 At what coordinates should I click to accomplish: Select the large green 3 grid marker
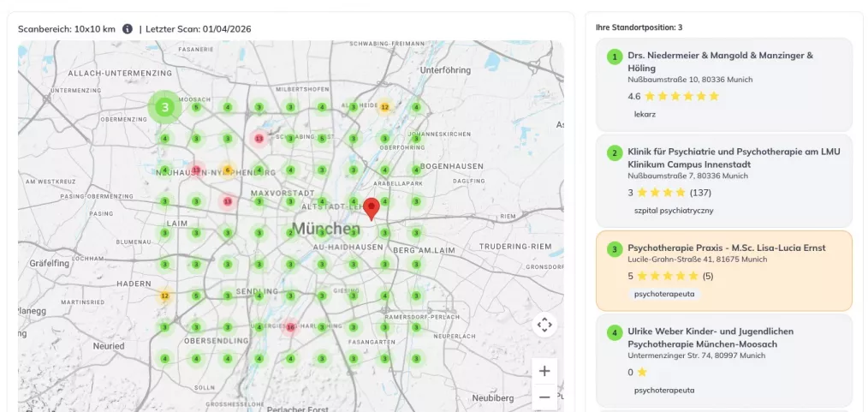165,108
